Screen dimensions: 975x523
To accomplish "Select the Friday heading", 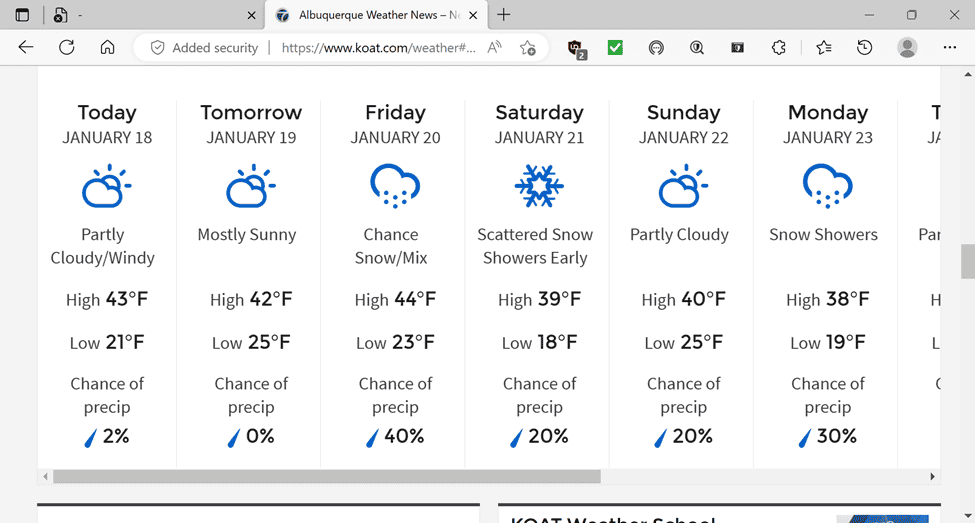I will point(395,113).
